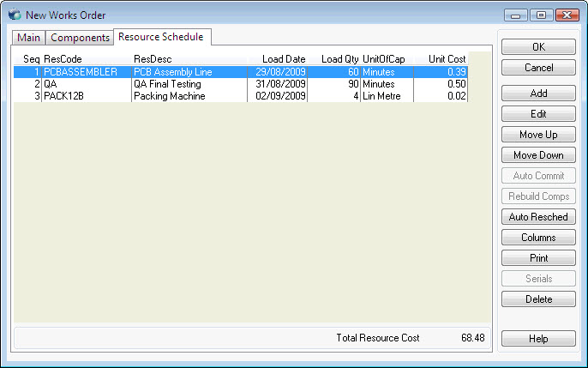This screenshot has width=588, height=368.
Task: Select the PCBASSEMBLER resource row
Action: click(x=81, y=72)
